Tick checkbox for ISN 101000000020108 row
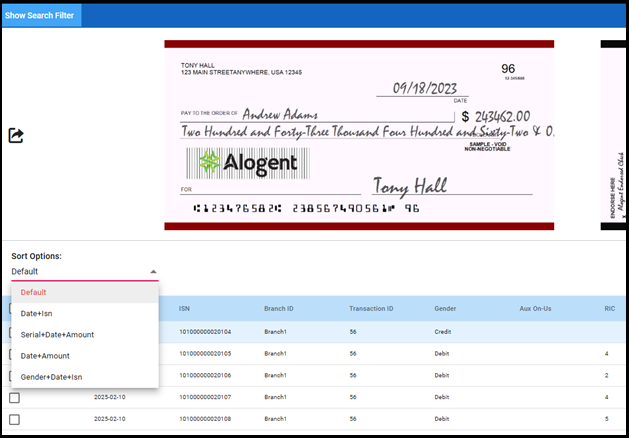Viewport: 629px width, 438px height. (x=14, y=419)
